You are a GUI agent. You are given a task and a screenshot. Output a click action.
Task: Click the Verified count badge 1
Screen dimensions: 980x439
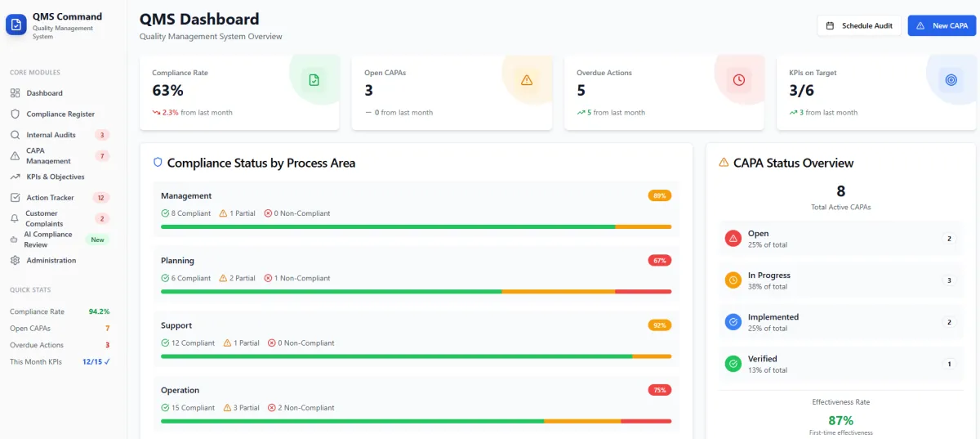[949, 364]
